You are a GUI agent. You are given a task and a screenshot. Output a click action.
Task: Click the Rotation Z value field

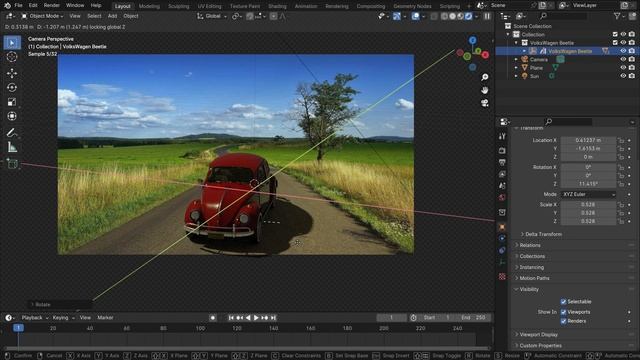click(x=588, y=184)
